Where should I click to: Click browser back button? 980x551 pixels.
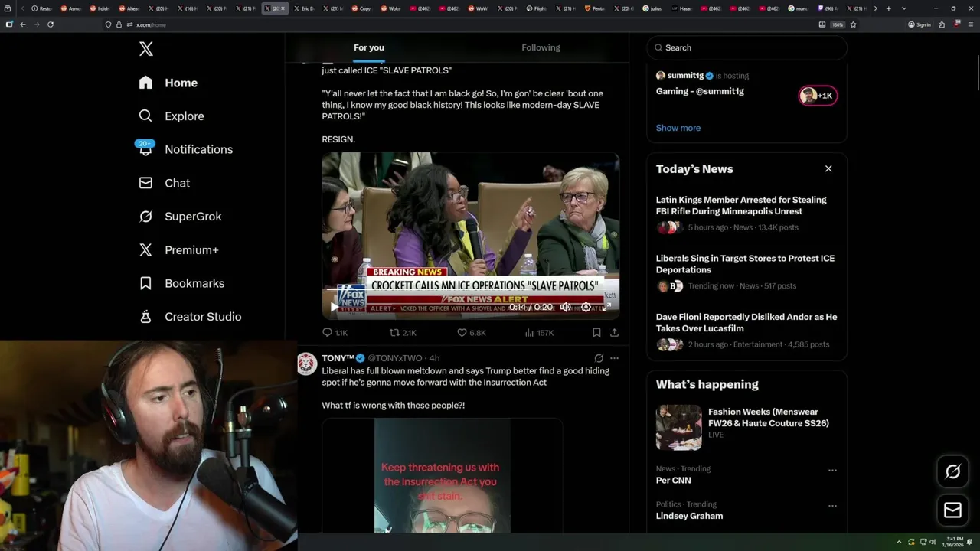(23, 24)
